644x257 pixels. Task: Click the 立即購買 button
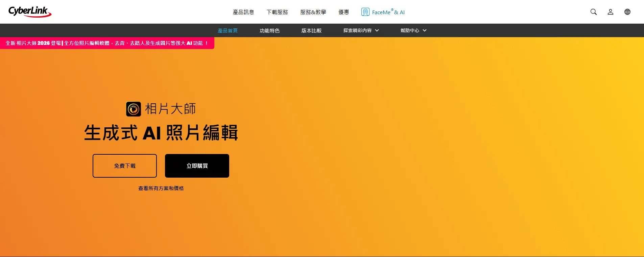point(197,166)
